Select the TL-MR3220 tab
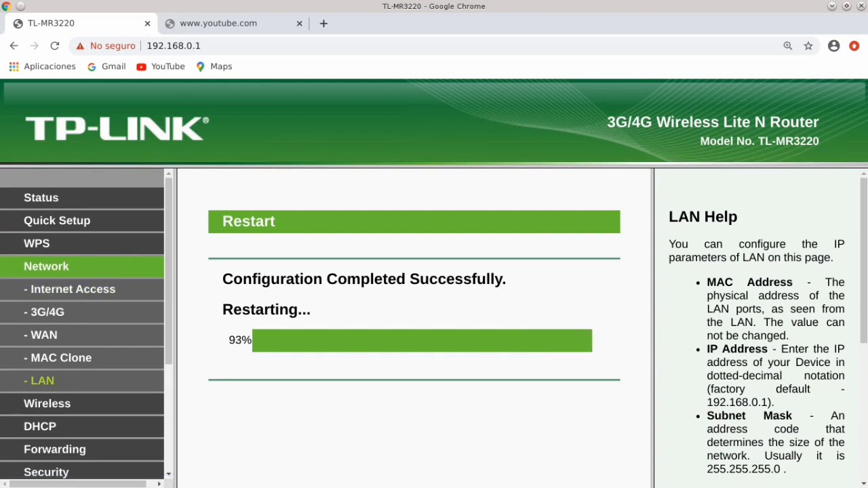868x488 pixels. 81,23
